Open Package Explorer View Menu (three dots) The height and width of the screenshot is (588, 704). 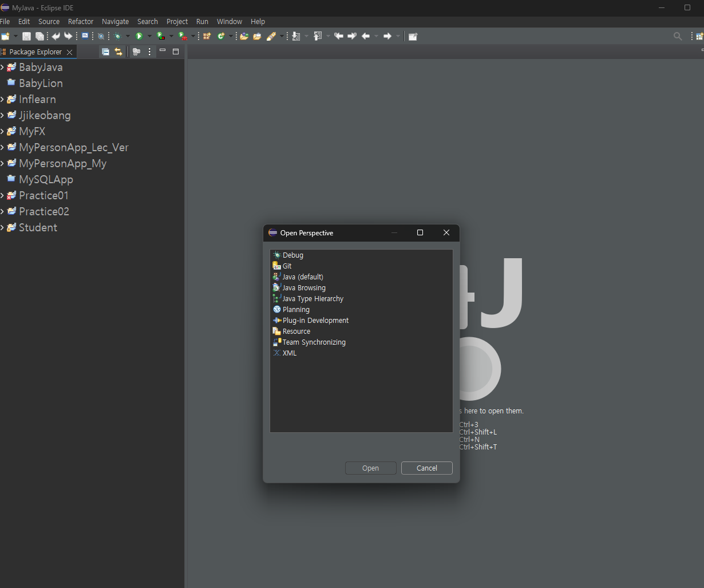pyautogui.click(x=149, y=52)
